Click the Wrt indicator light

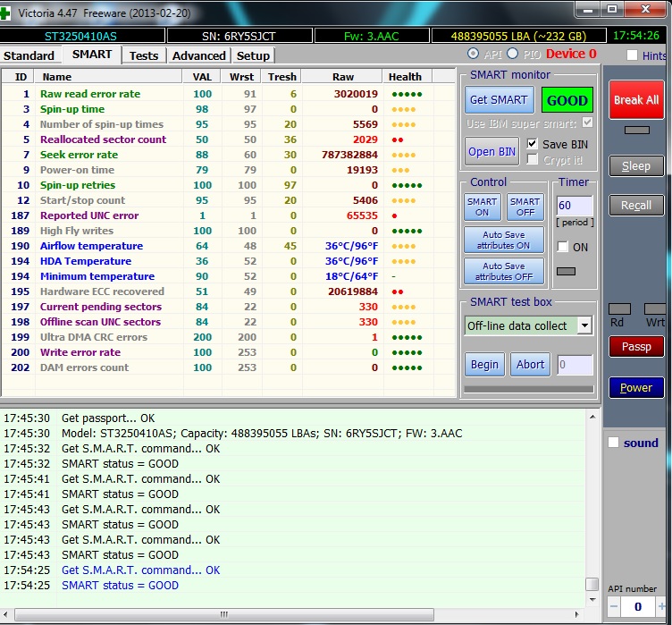click(x=656, y=308)
